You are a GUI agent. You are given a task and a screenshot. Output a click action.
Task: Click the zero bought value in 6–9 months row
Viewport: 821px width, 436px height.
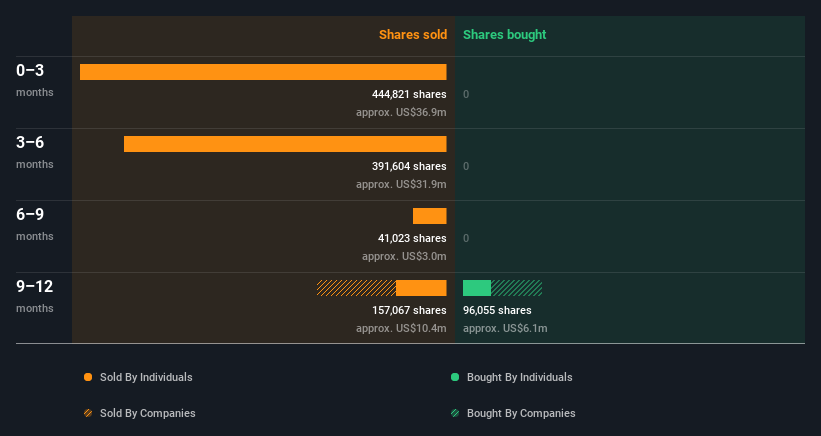[x=466, y=238]
